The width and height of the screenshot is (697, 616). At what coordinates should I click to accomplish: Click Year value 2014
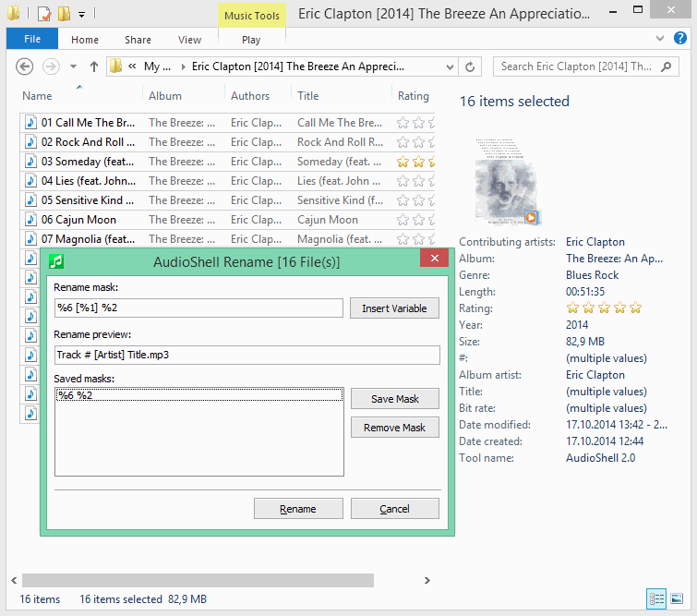pos(577,325)
